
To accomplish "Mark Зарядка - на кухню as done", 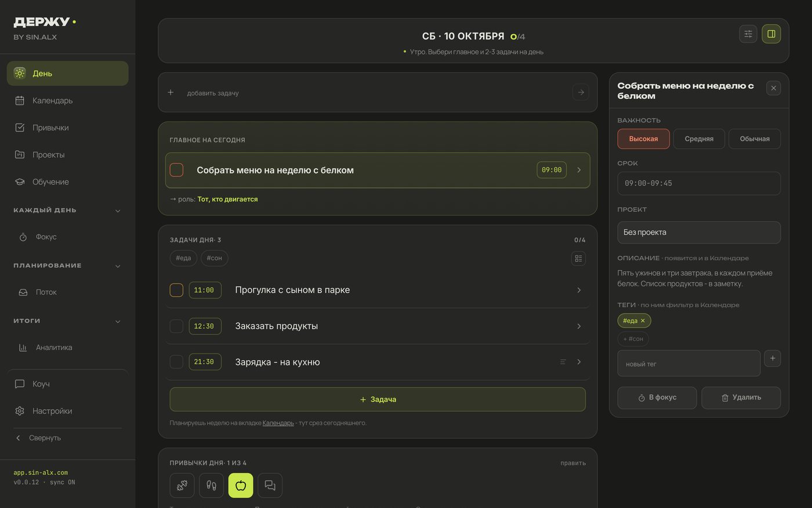I will point(176,362).
